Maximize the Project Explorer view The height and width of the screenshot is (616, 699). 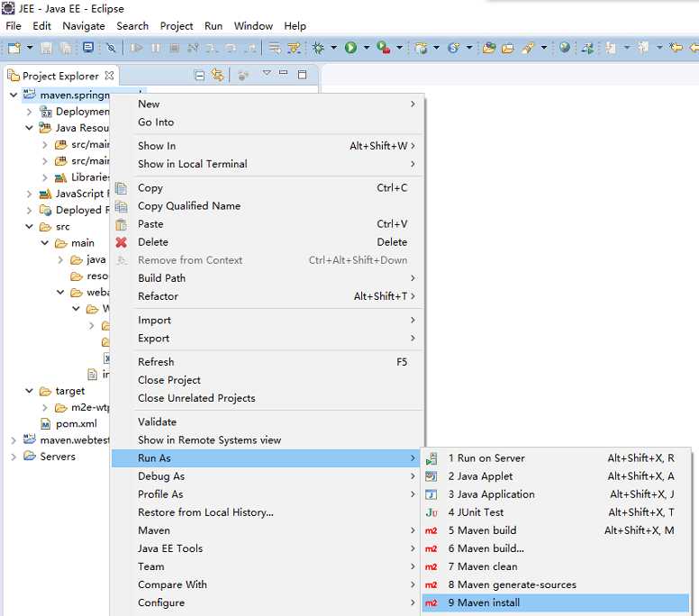coord(302,75)
